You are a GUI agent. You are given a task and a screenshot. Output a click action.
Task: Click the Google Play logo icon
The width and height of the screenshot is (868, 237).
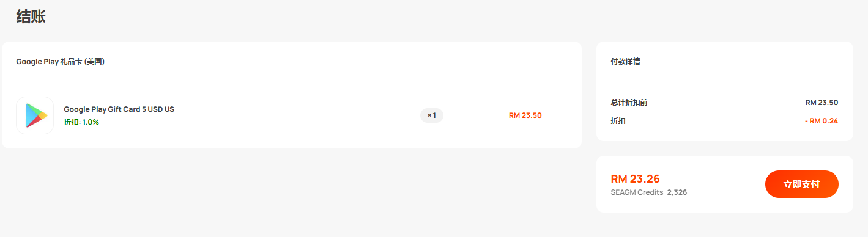[x=35, y=115]
